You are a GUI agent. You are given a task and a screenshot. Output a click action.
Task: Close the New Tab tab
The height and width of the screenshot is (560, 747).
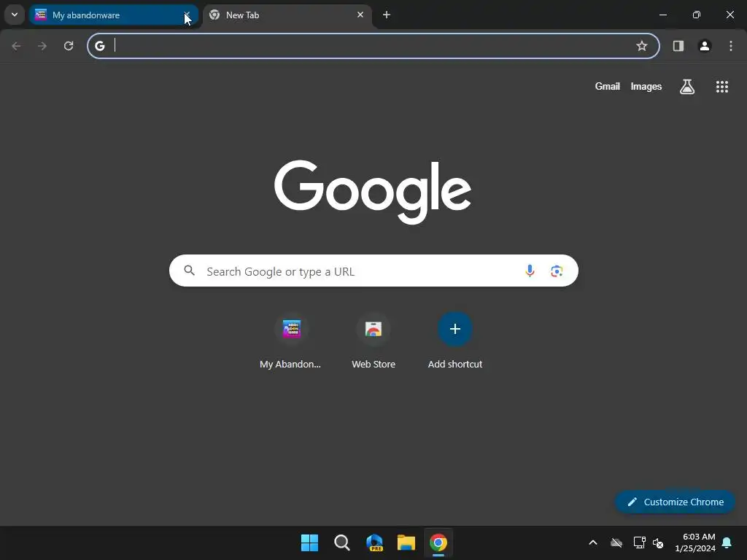(x=360, y=15)
